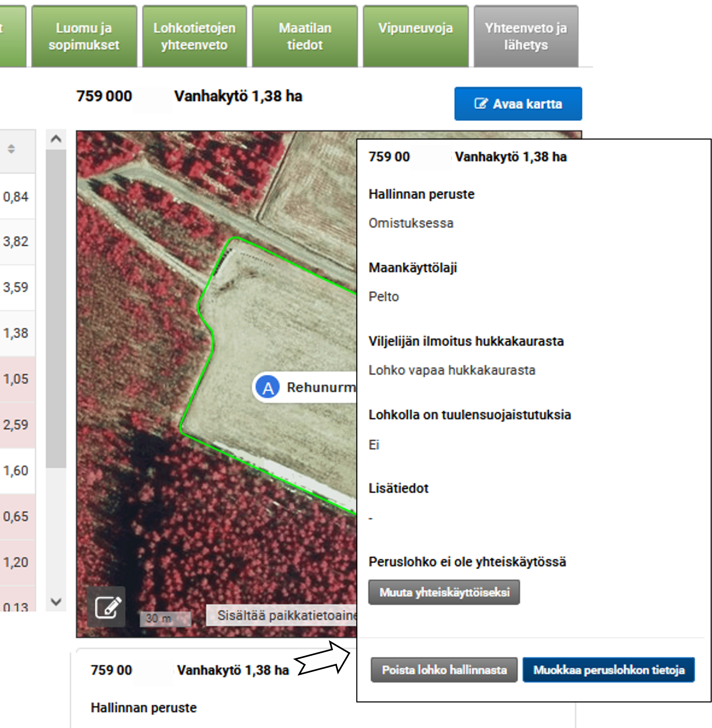Click the sort arrows in column header

pyautogui.click(x=11, y=149)
